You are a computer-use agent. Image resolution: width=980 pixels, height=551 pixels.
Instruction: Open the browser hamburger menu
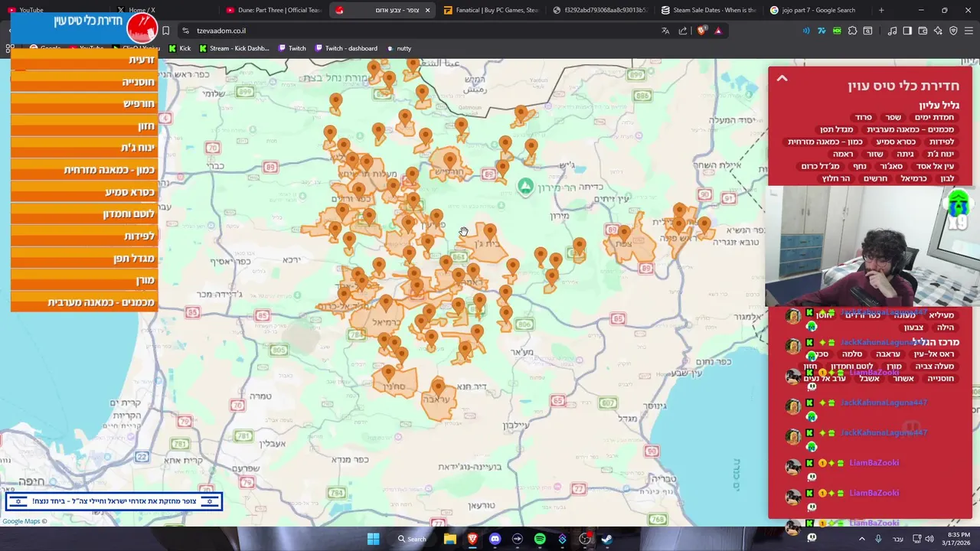[x=969, y=31]
